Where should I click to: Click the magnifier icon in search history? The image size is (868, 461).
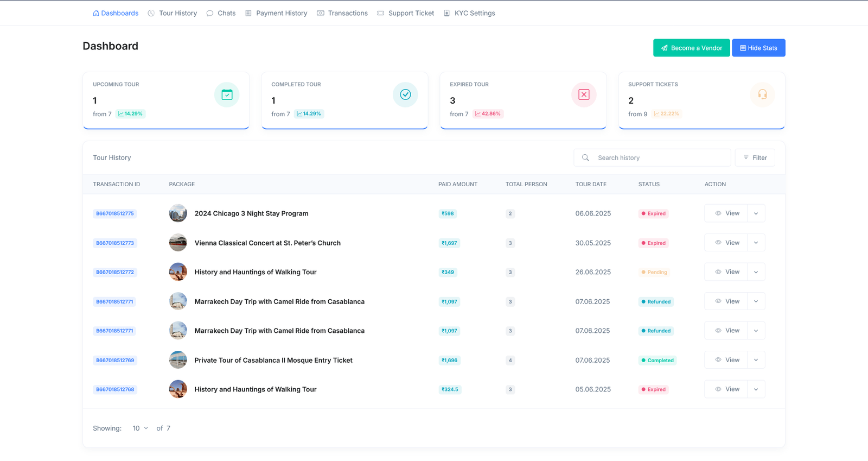[x=585, y=158]
